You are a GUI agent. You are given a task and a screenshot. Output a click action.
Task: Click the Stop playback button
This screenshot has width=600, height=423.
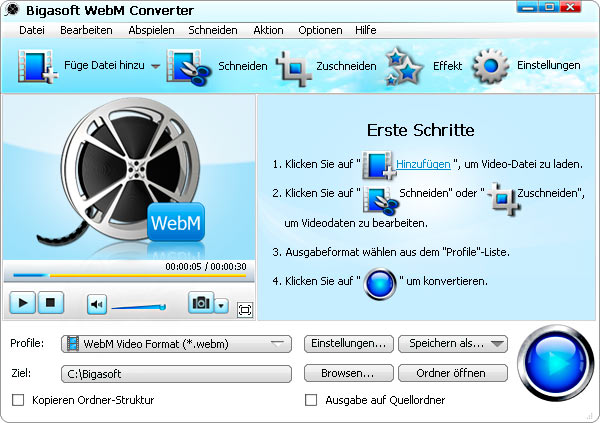pyautogui.click(x=51, y=303)
